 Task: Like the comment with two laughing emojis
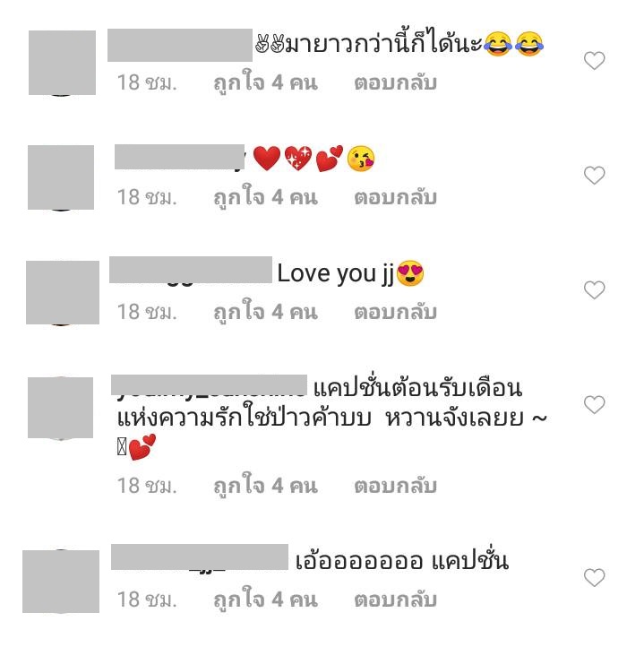pyautogui.click(x=594, y=61)
